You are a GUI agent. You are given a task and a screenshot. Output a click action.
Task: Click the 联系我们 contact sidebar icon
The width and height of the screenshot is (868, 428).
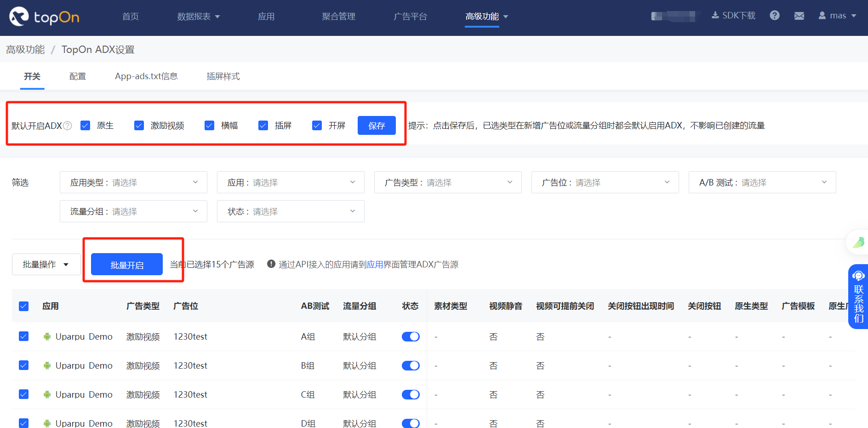(858, 275)
